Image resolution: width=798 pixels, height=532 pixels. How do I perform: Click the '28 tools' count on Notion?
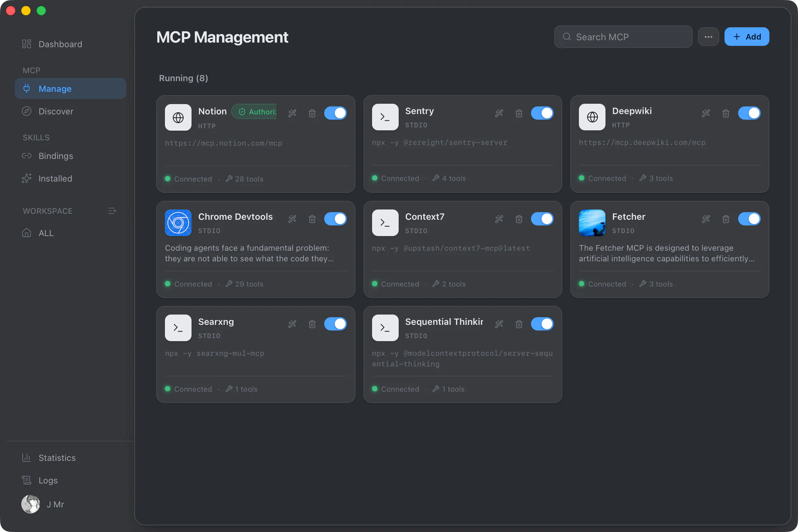point(245,179)
